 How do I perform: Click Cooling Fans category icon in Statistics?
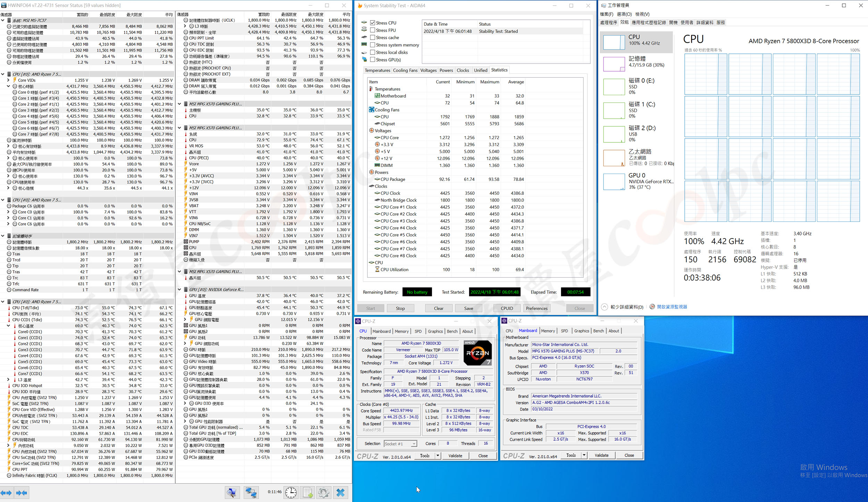point(372,110)
